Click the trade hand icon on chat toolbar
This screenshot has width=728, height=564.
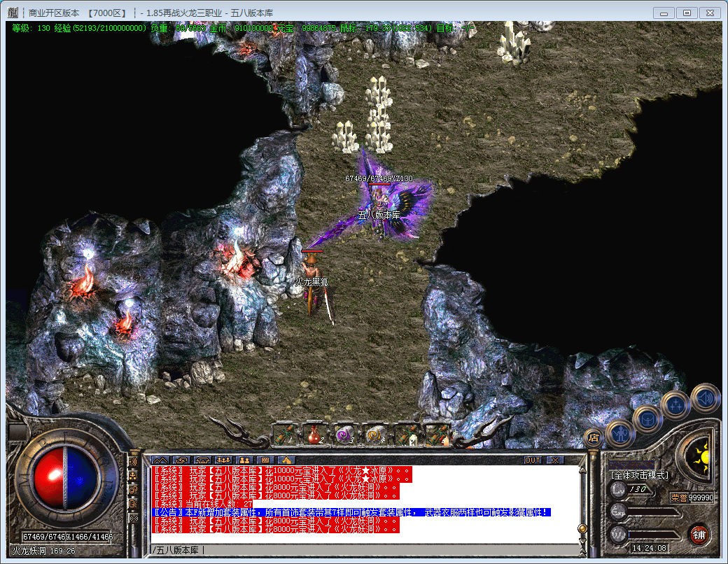181,460
